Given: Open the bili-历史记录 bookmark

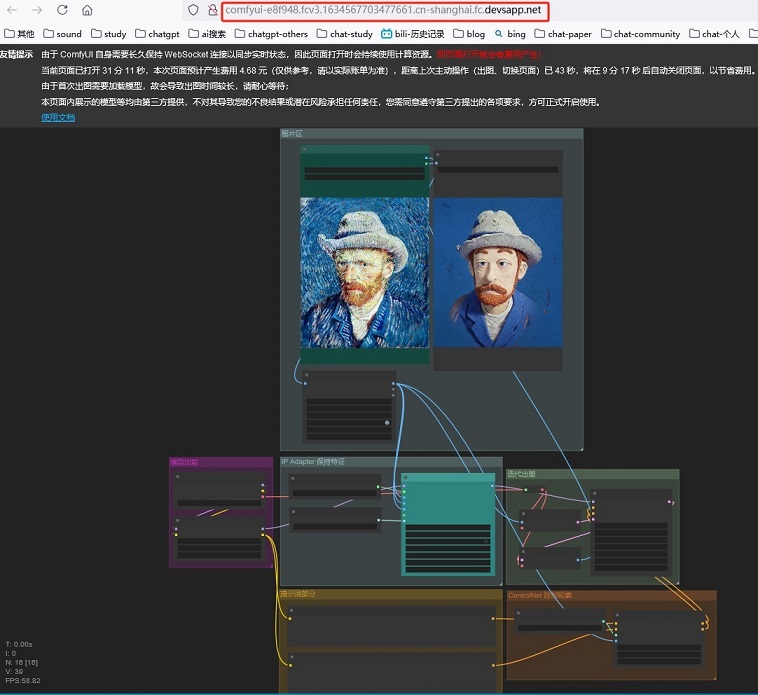Looking at the screenshot, I should 413,34.
